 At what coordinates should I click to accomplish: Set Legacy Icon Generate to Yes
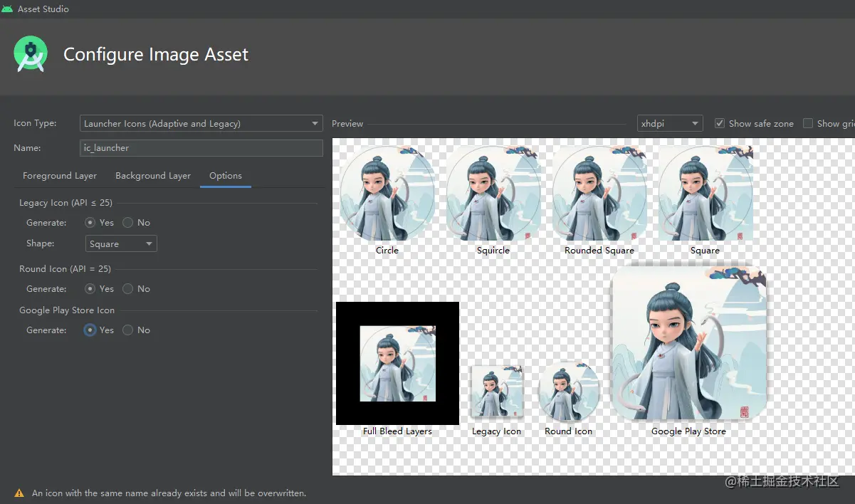click(x=90, y=223)
